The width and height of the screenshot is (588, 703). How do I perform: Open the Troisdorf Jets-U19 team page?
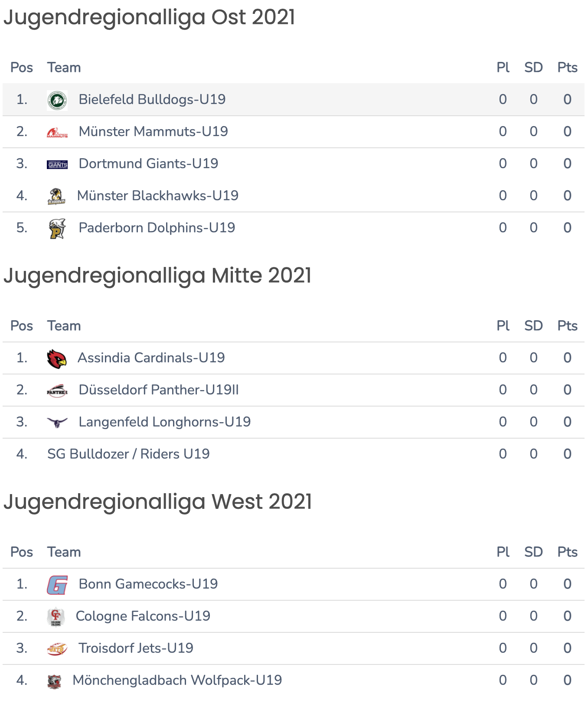[x=136, y=648]
